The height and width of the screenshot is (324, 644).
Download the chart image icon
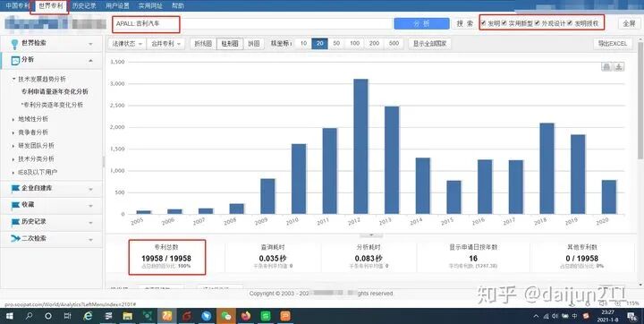(x=619, y=66)
